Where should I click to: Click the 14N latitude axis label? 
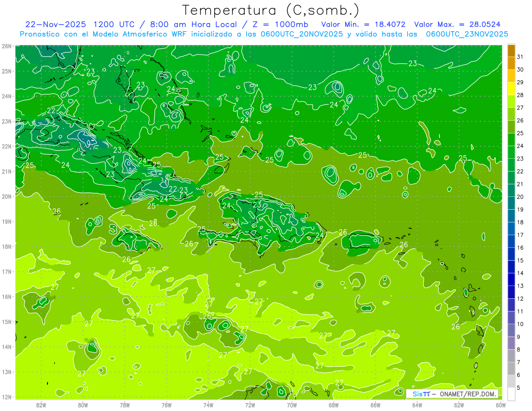pyautogui.click(x=6, y=347)
